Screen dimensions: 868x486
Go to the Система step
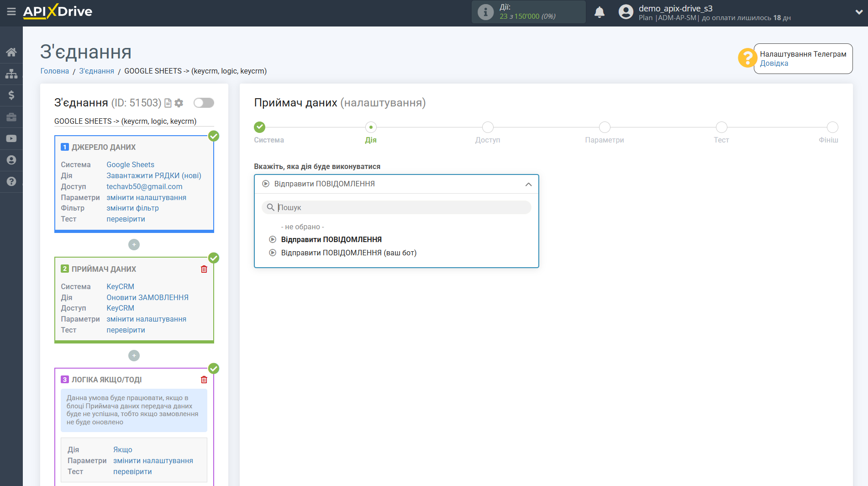pos(260,127)
